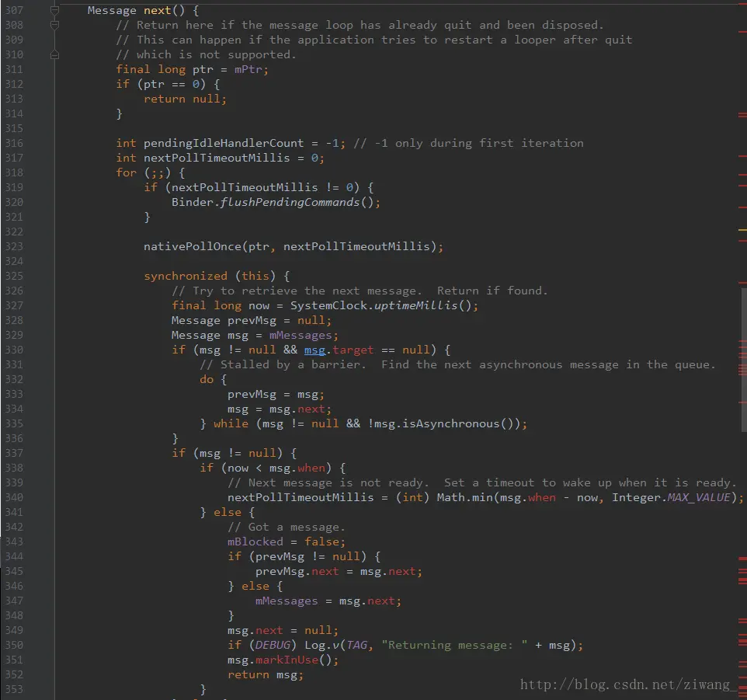
Task: Click target field on line 330
Action: (x=353, y=350)
